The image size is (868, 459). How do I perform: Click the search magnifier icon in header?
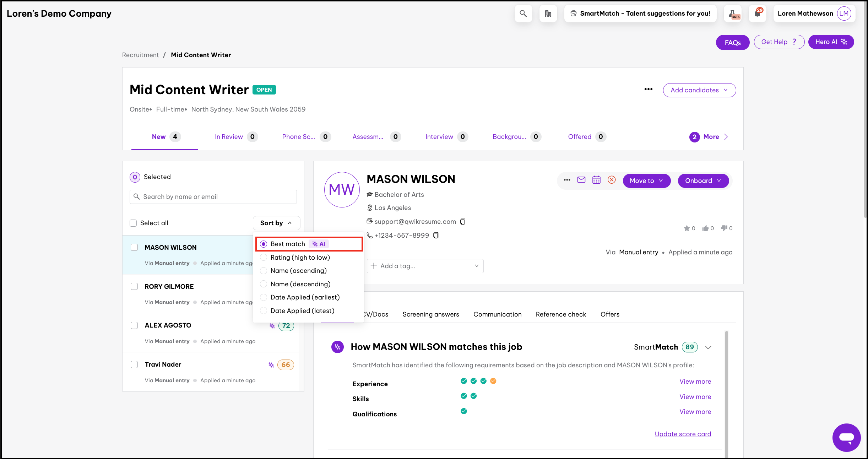(x=523, y=13)
